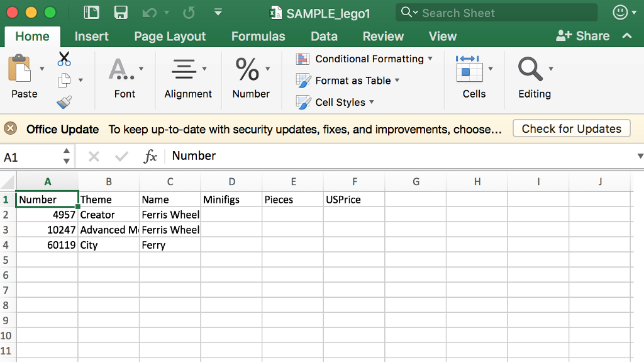Open the Customize Quick Access Toolbar dropdown
This screenshot has height=362, width=644.
(x=218, y=13)
